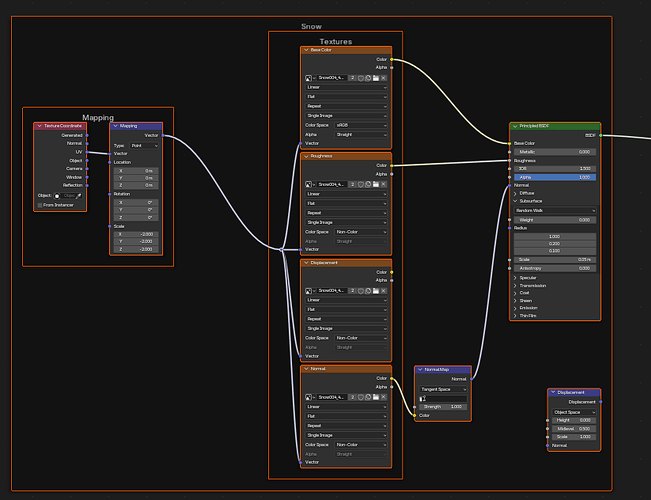Viewport: 651px width, 500px height.
Task: Open image file folder in Displacement texture node
Action: click(x=376, y=291)
